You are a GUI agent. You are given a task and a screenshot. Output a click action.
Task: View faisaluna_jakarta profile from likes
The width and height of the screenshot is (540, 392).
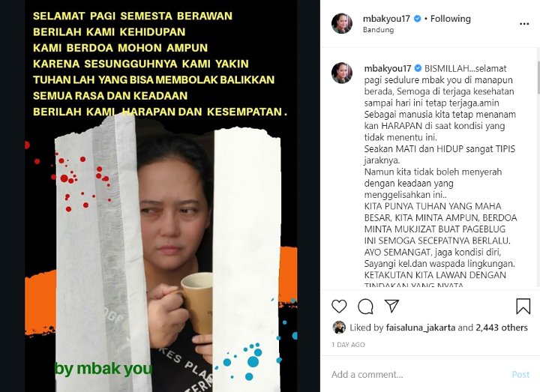(421, 328)
